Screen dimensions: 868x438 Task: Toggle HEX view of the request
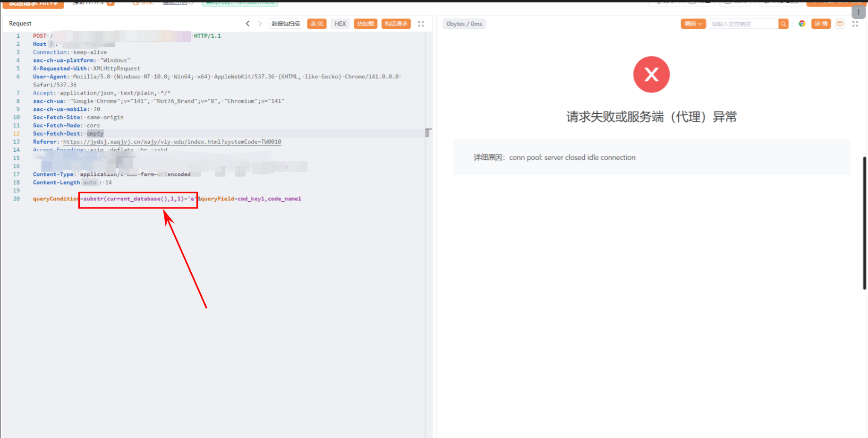340,24
